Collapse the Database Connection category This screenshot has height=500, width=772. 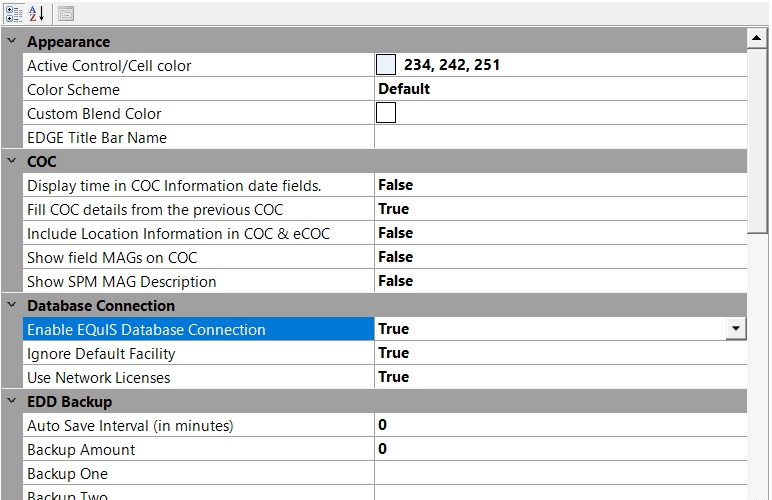12,305
